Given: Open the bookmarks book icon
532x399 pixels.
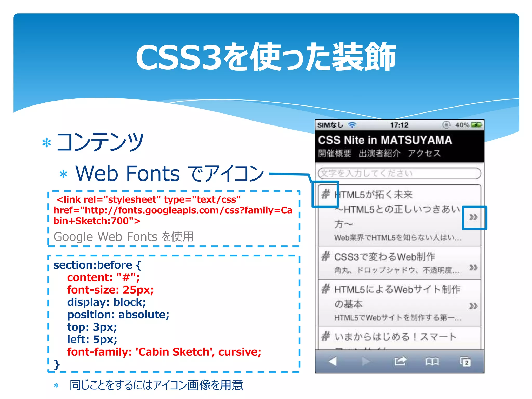Looking at the screenshot, I should tap(432, 361).
